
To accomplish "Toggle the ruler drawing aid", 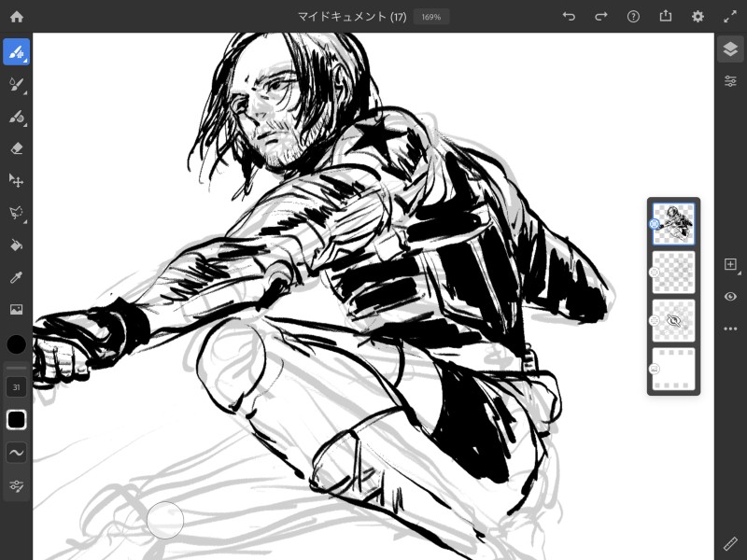I will pos(730,544).
